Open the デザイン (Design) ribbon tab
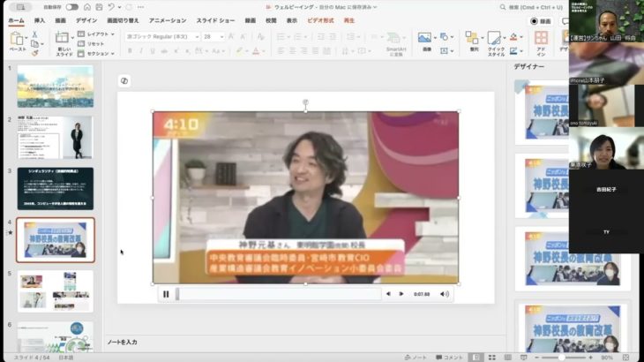Viewport: 644px width, 362px height. point(86,20)
